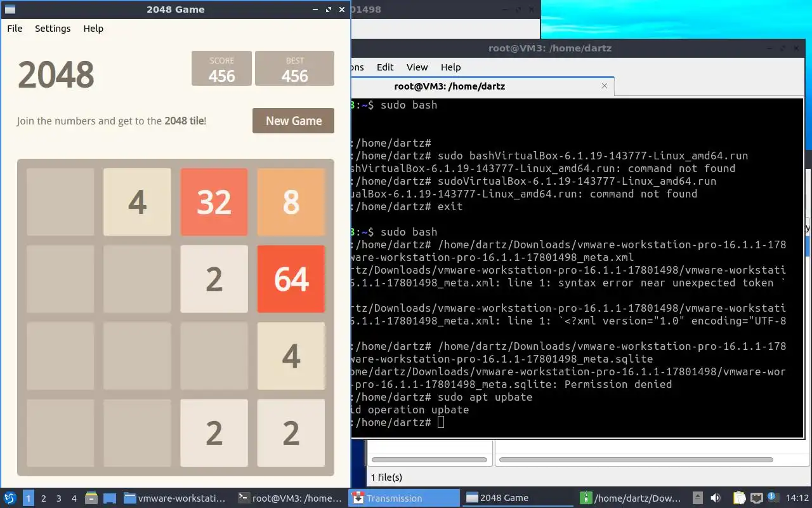
Task: Click the show desktop icon in taskbar
Action: (110, 498)
